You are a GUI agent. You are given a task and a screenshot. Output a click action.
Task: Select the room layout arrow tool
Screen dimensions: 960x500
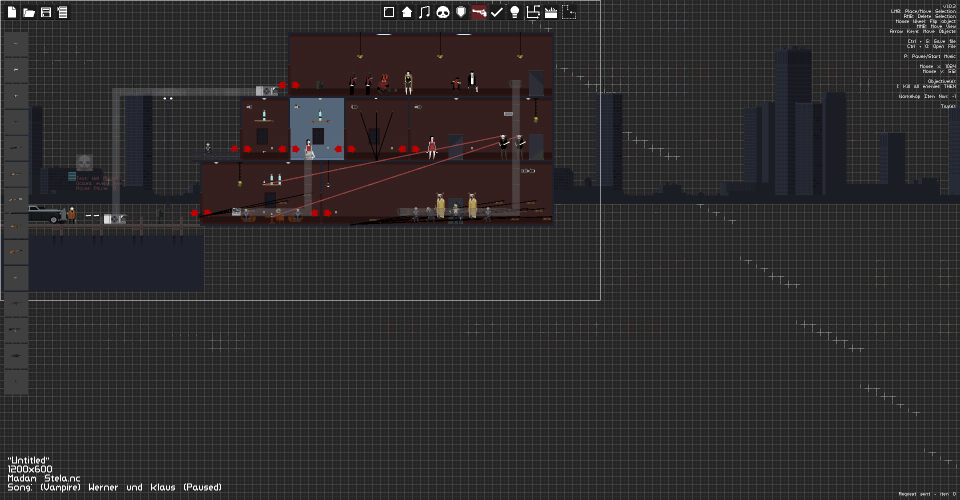[533, 12]
